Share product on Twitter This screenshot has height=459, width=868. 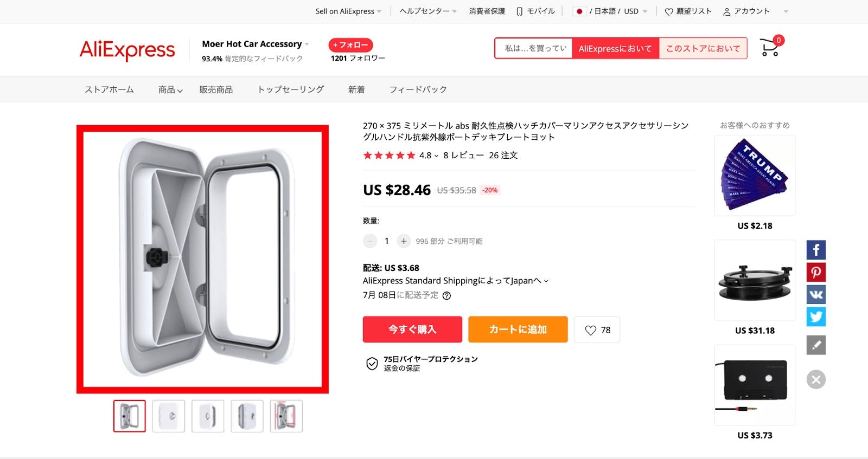pyautogui.click(x=816, y=316)
